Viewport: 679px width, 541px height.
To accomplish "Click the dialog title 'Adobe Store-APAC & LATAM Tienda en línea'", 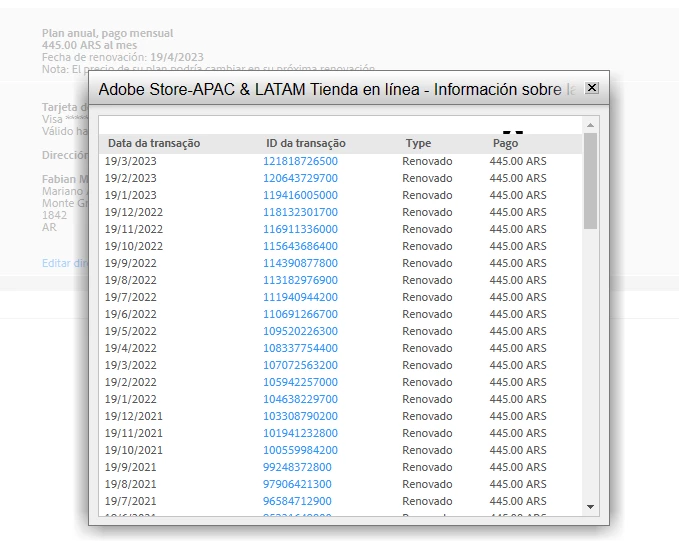I will (x=259, y=89).
